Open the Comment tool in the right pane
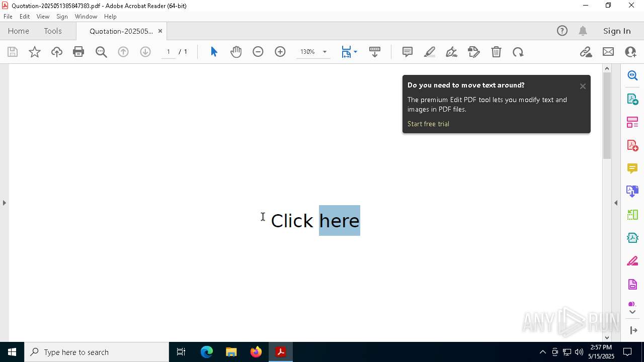This screenshot has width=644, height=362. [x=632, y=168]
